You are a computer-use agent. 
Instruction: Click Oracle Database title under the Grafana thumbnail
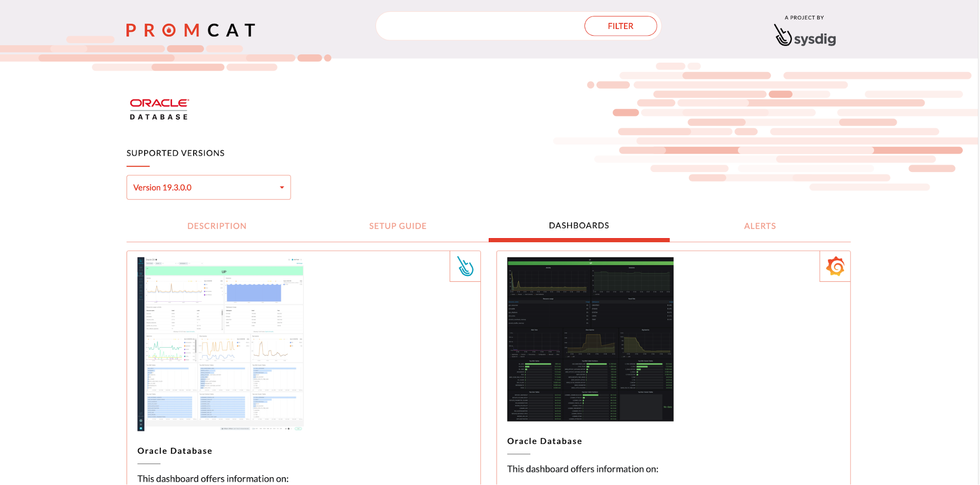[x=544, y=441]
